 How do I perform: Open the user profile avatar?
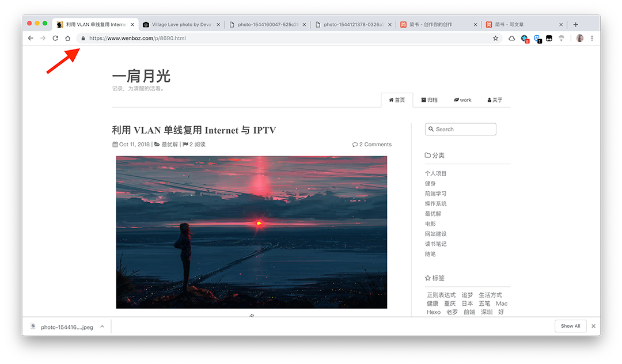pos(579,38)
